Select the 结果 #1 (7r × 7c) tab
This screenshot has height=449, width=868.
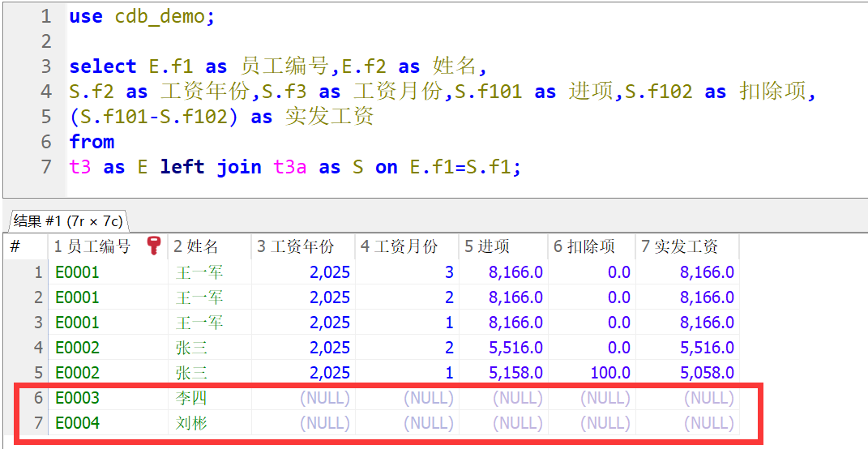[x=66, y=220]
